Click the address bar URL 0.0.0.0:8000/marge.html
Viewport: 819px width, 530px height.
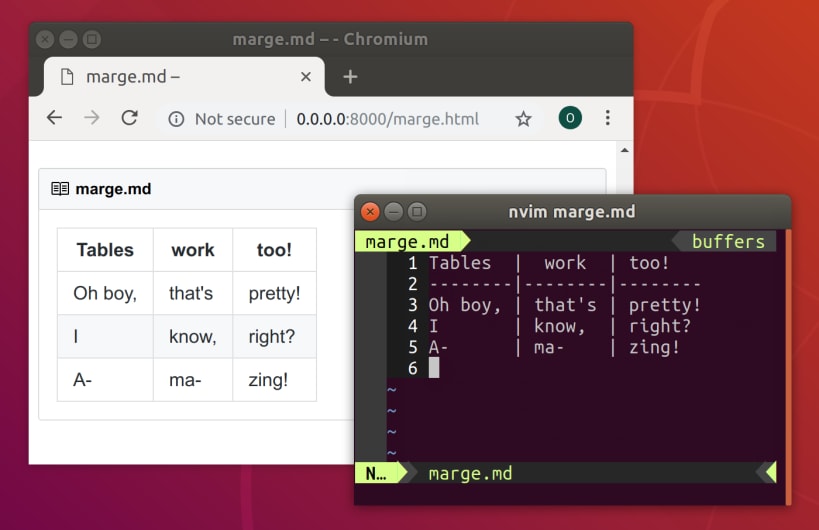387,119
